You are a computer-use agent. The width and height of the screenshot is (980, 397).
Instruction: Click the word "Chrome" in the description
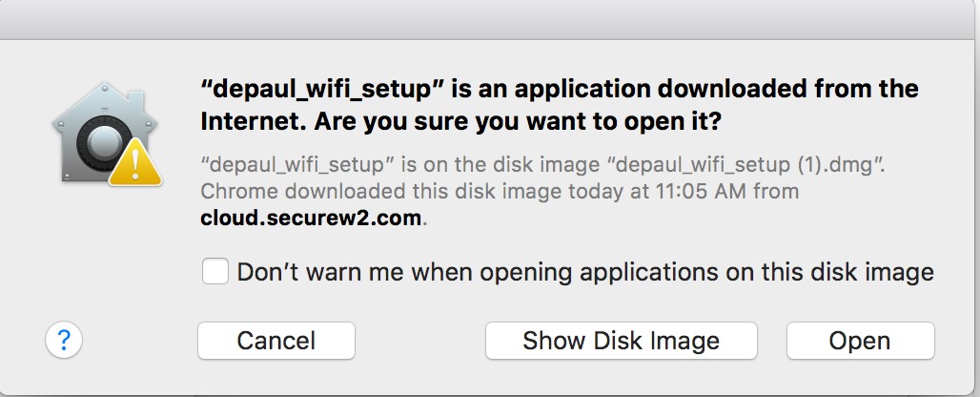[x=238, y=191]
